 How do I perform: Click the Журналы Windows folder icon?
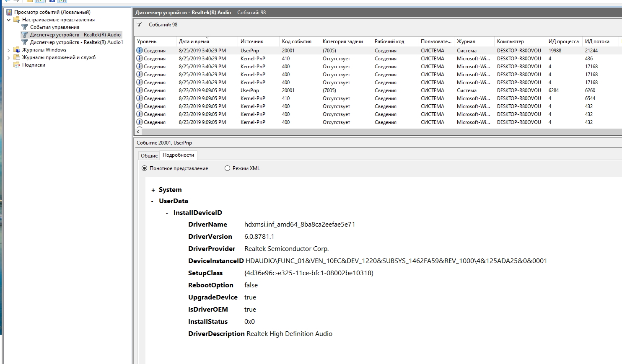pyautogui.click(x=17, y=50)
